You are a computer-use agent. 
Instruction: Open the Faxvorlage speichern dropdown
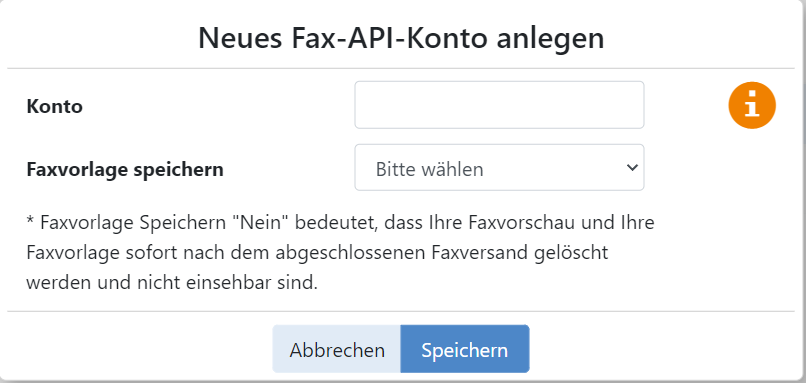pos(499,168)
